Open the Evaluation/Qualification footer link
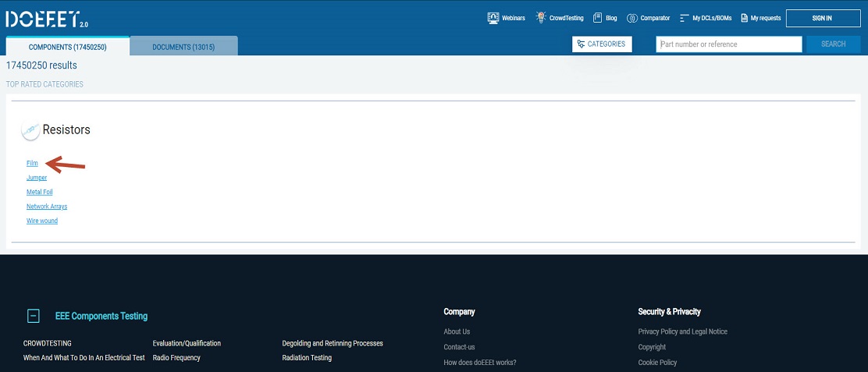868x372 pixels. [187, 343]
